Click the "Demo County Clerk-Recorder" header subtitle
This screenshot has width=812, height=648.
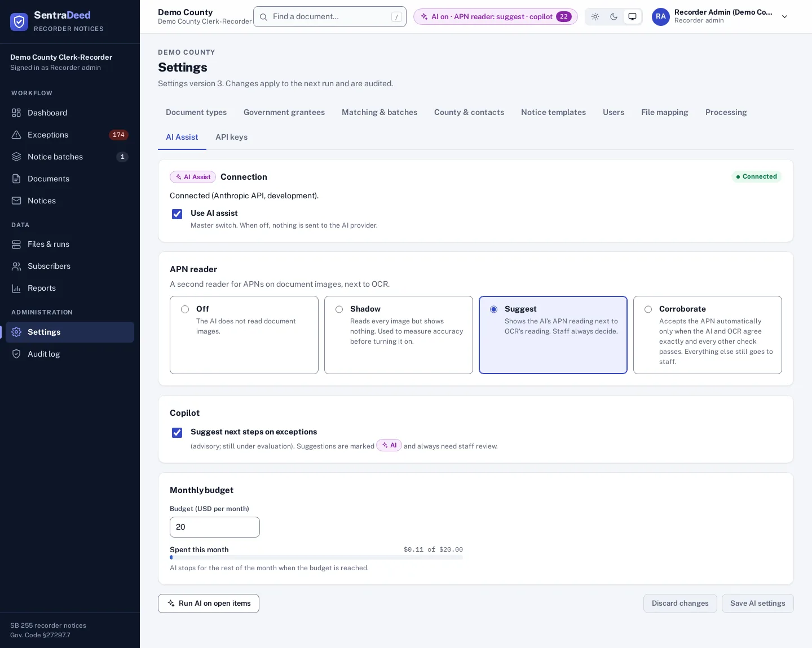[205, 21]
